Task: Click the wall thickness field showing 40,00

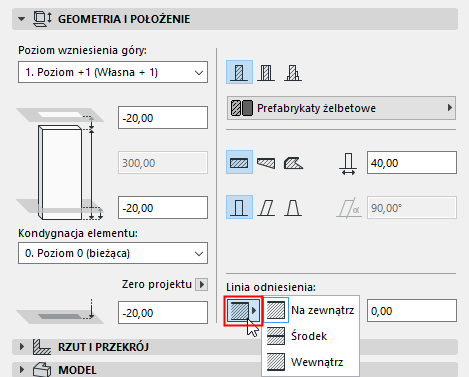Action: click(412, 163)
